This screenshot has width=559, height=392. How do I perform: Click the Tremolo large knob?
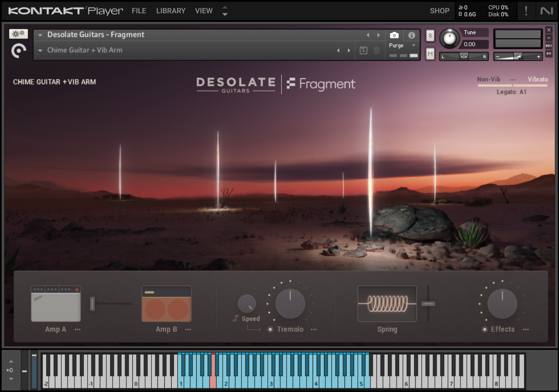(x=290, y=304)
